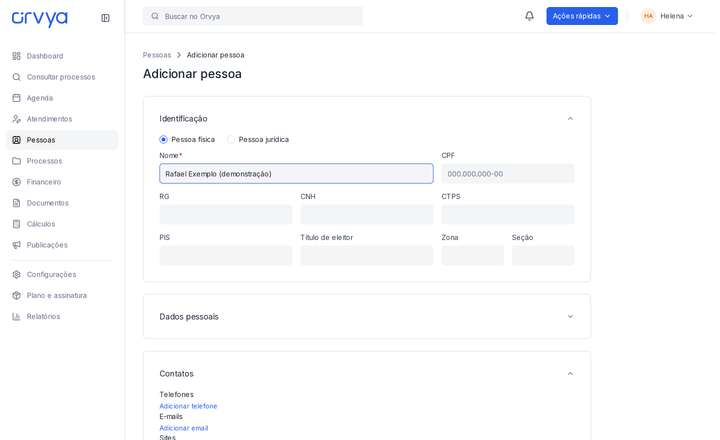720x440 pixels.
Task: Open the Ações rápidas dropdown
Action: point(582,16)
